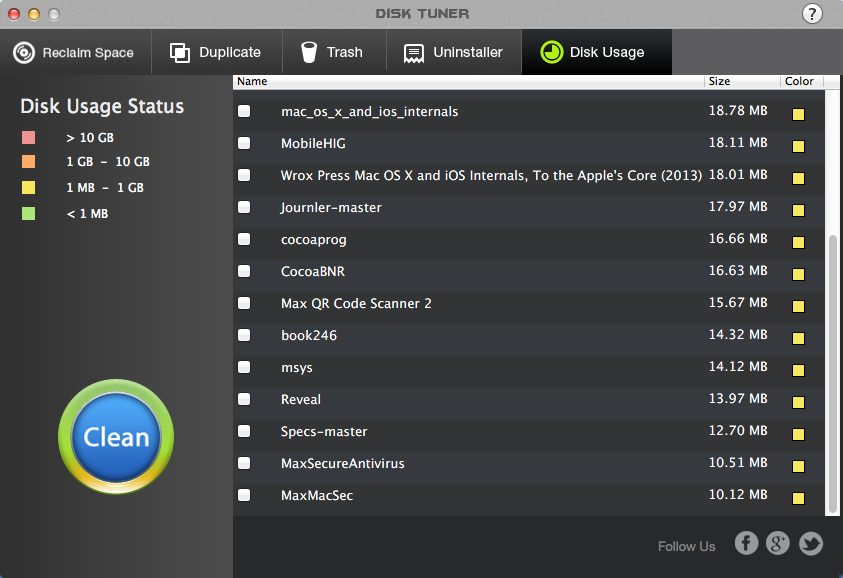Viewport: 843px width, 578px height.
Task: Select the book246 checkbox
Action: pyautogui.click(x=244, y=335)
